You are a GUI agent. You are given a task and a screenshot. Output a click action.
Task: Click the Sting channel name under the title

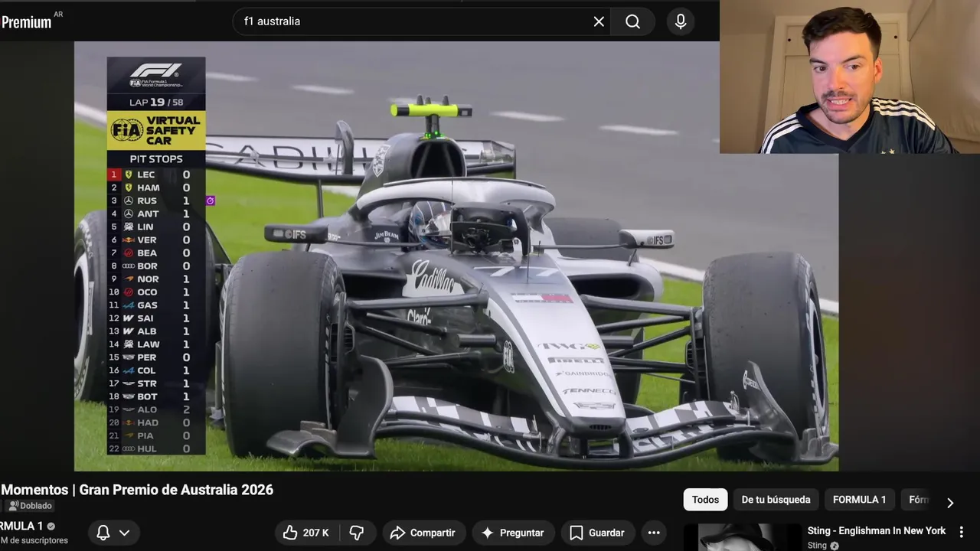coord(817,545)
